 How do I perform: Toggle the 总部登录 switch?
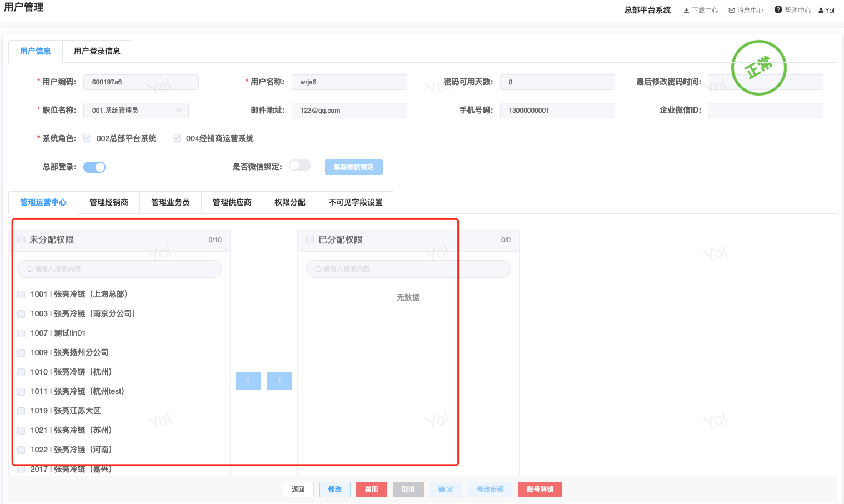[x=94, y=167]
